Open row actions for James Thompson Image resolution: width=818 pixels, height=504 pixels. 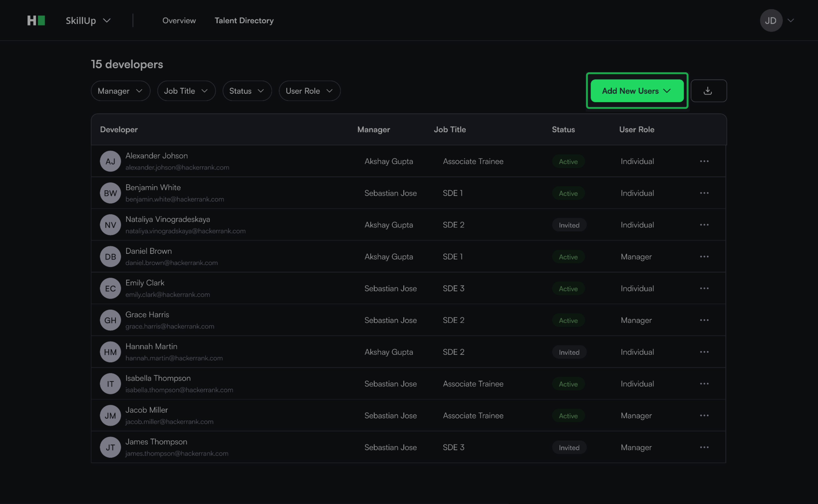(704, 447)
